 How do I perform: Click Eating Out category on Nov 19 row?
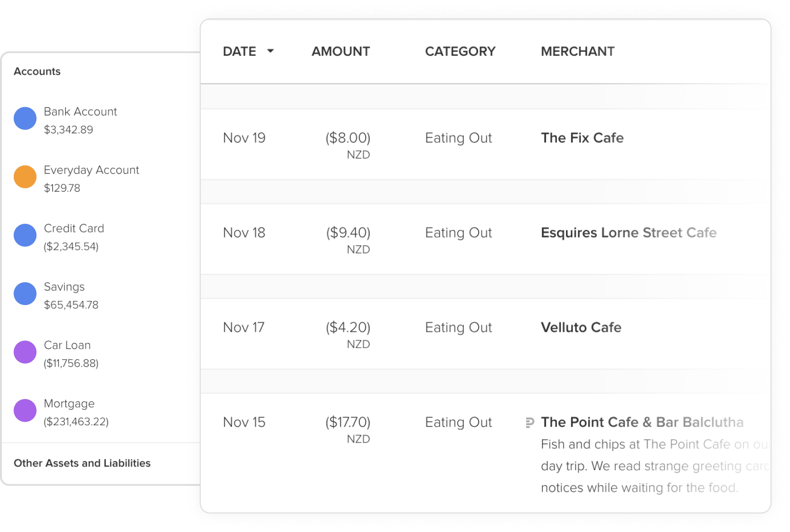pos(458,138)
